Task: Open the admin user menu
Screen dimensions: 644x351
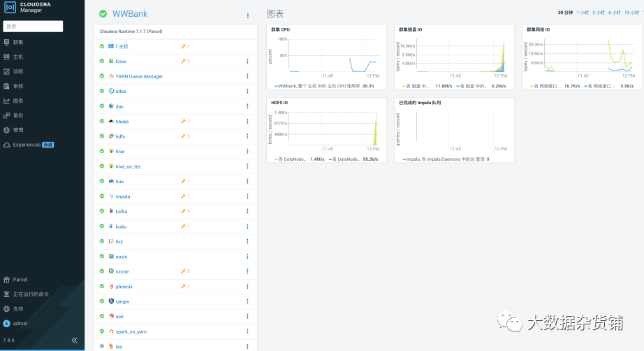Action: pyautogui.click(x=15, y=324)
